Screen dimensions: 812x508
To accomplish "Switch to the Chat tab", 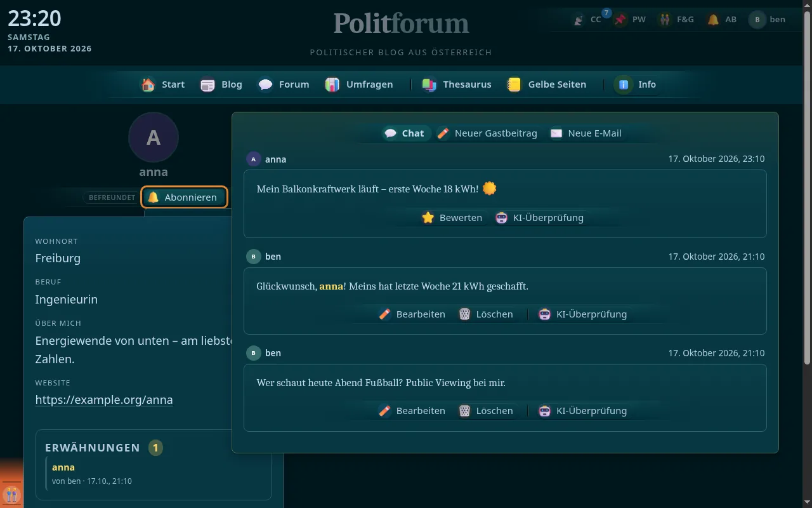I will [x=405, y=133].
